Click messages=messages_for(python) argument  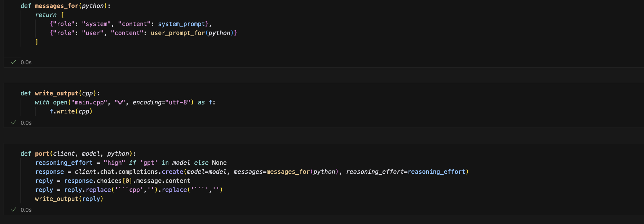286,172
